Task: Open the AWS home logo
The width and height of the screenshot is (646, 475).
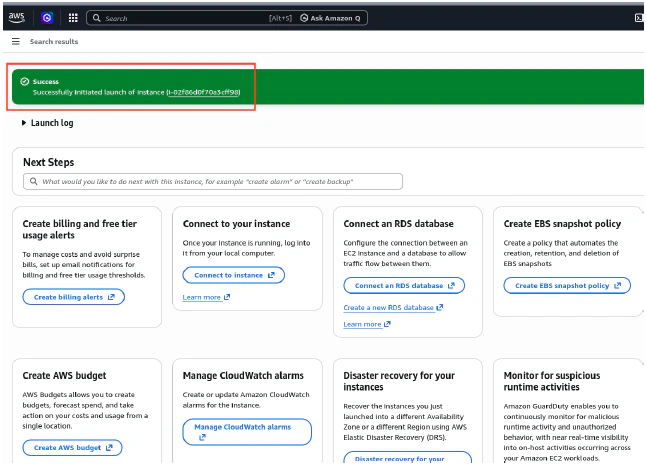Action: tap(16, 18)
